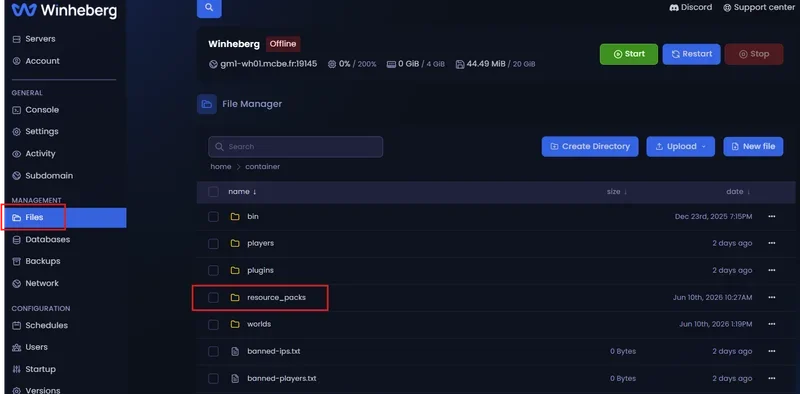The image size is (800, 394).
Task: Open the plugins folder name
Action: pos(261,270)
